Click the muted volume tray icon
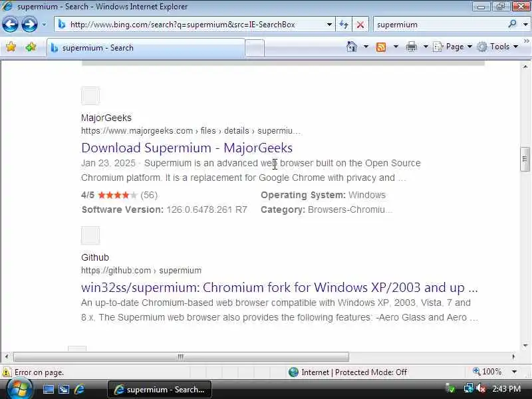This screenshot has height=399, width=532. [x=481, y=388]
